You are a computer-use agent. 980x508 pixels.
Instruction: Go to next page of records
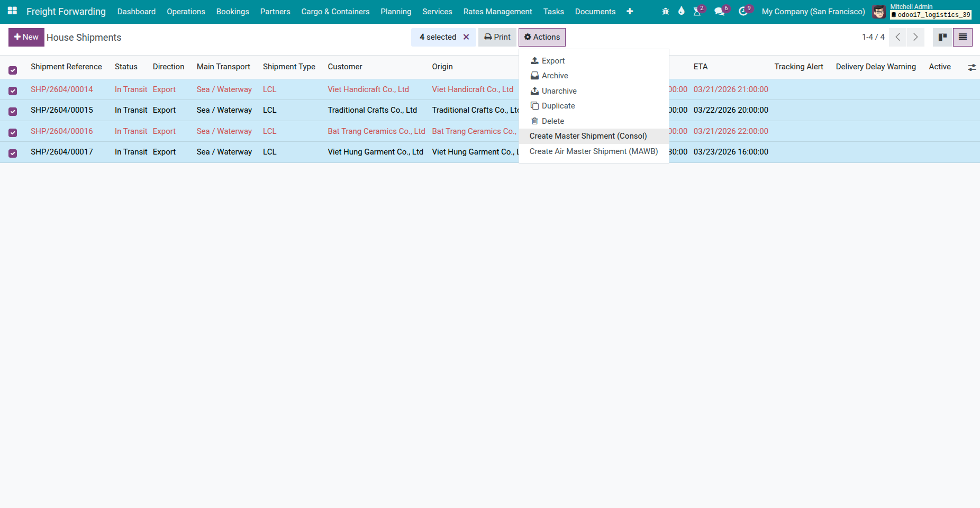tap(915, 37)
